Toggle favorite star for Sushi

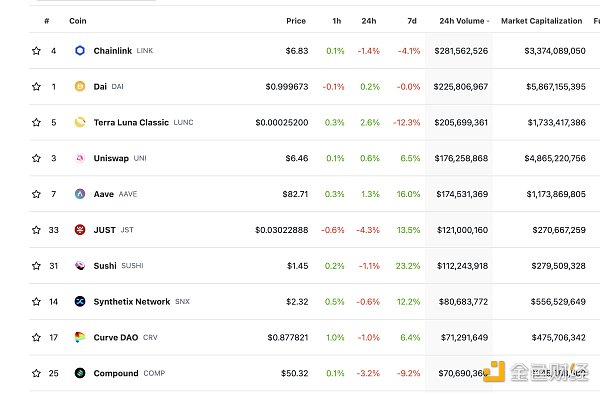coord(36,266)
